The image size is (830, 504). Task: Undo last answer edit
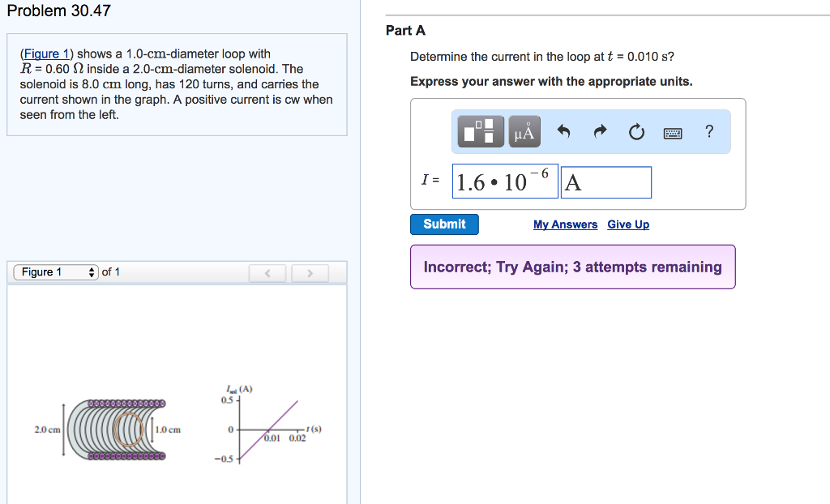564,131
